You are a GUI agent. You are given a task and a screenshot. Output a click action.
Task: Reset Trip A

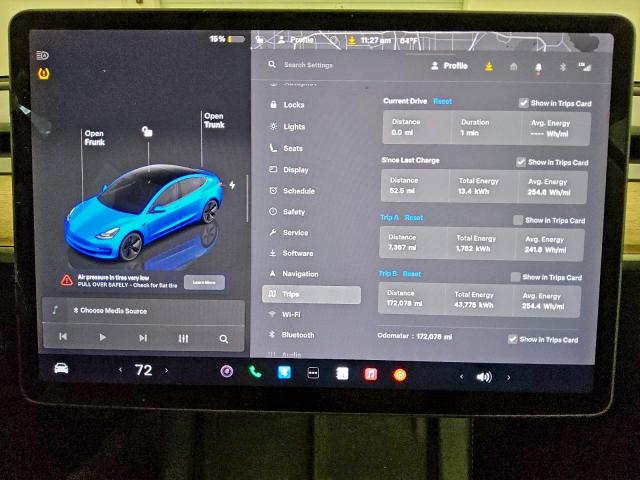click(413, 218)
